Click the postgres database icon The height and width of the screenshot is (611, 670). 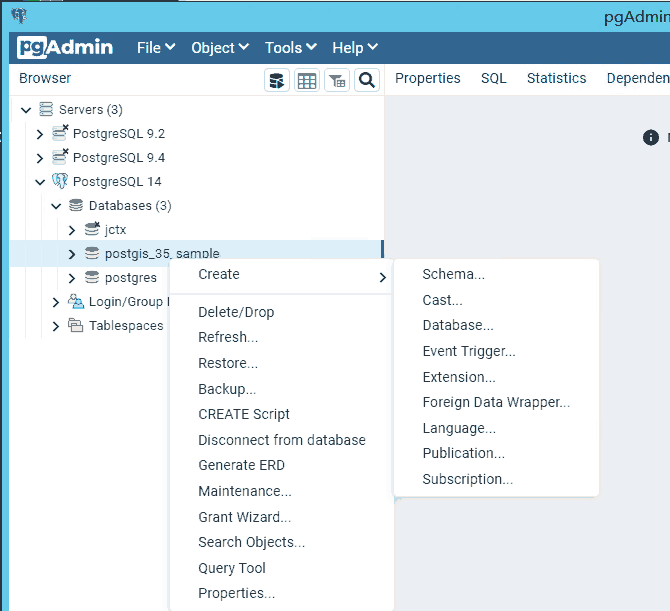pyautogui.click(x=92, y=277)
